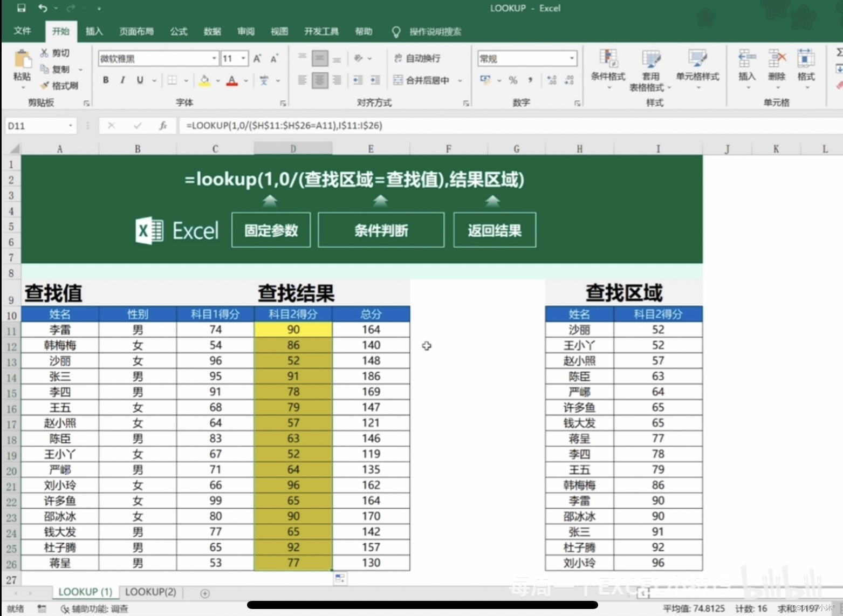Viewport: 843px width, 616px height.
Task: Click the 固定参数 button
Action: [271, 230]
